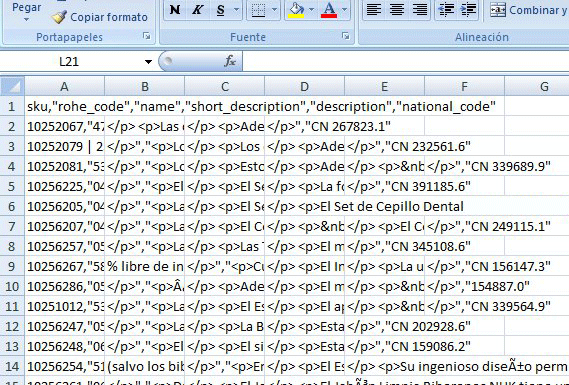Select cell with sku,"rohe_code" header text
This screenshot has width=569, height=385.
65,106
